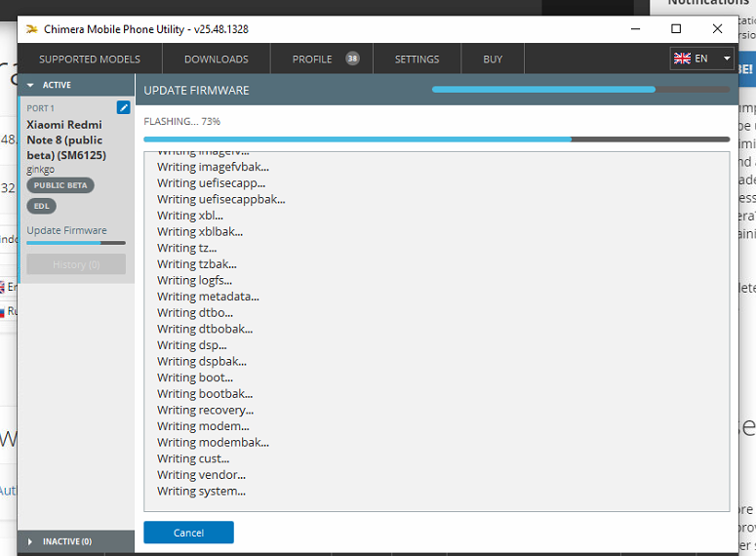The height and width of the screenshot is (556, 756).
Task: Close the Chimera Mobile Phone Utility window
Action: point(717,29)
